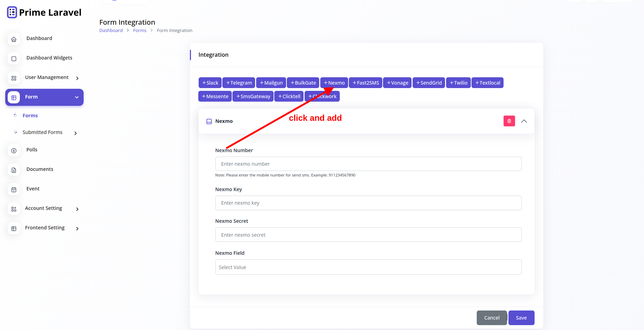Expand the Submitted Forms submenu
Viewport: 644px width, 330px height.
(x=75, y=133)
